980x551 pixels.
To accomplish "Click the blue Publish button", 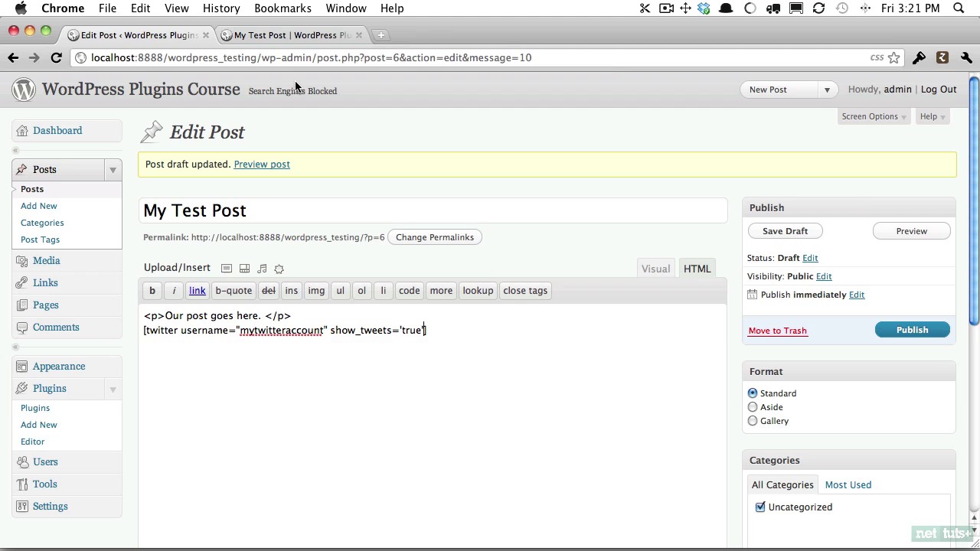I will click(912, 330).
